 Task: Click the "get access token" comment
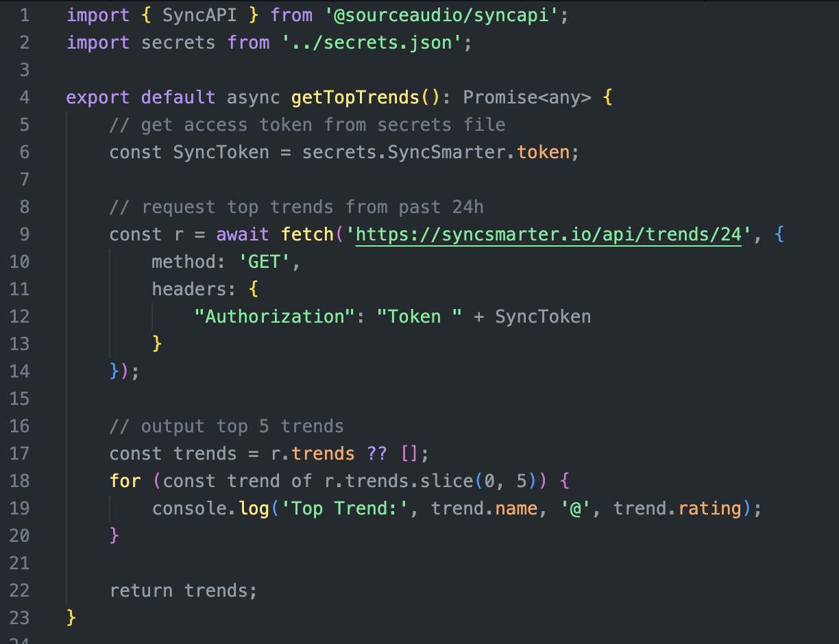(x=307, y=125)
